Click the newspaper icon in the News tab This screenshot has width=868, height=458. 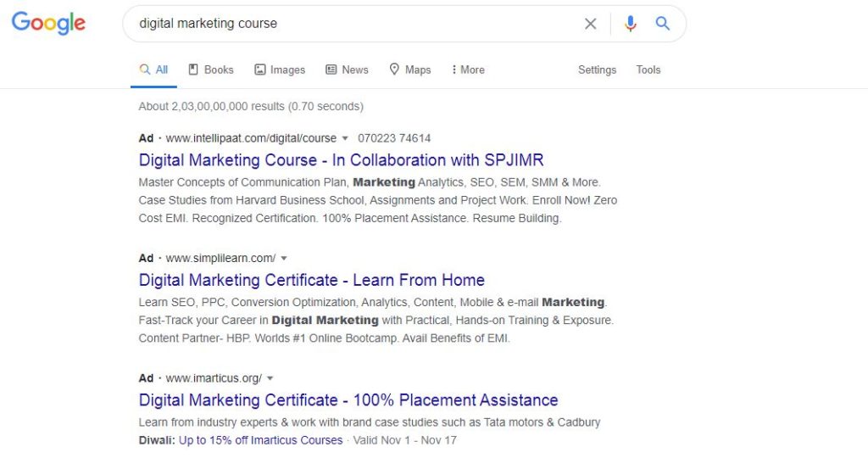tap(331, 70)
